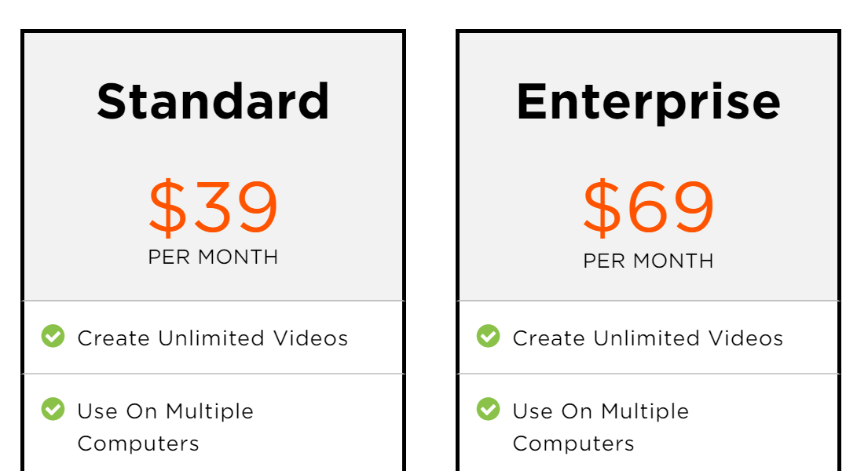Click 'Use On Multiple' in the Enterprise plan
Viewport: 868px width, 471px height.
600,411
